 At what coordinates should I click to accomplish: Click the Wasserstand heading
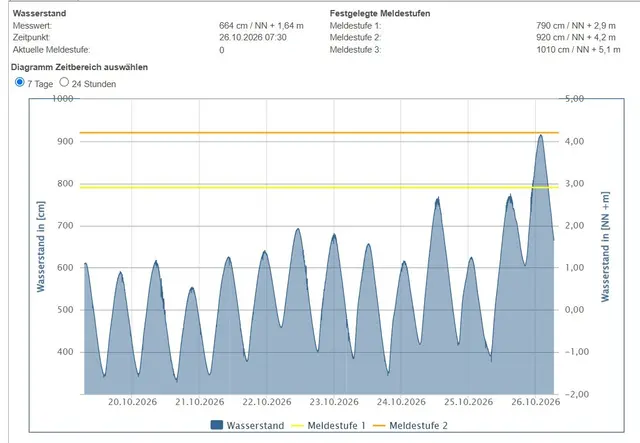pos(39,13)
